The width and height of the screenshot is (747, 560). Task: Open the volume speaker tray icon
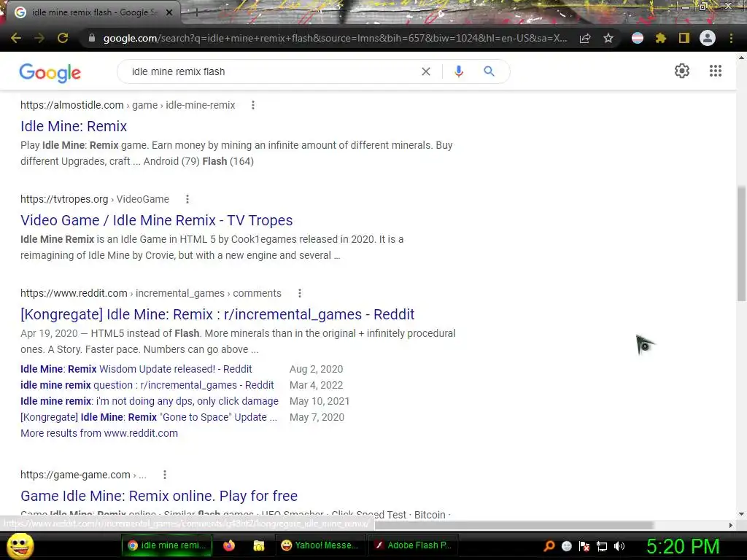tap(619, 546)
